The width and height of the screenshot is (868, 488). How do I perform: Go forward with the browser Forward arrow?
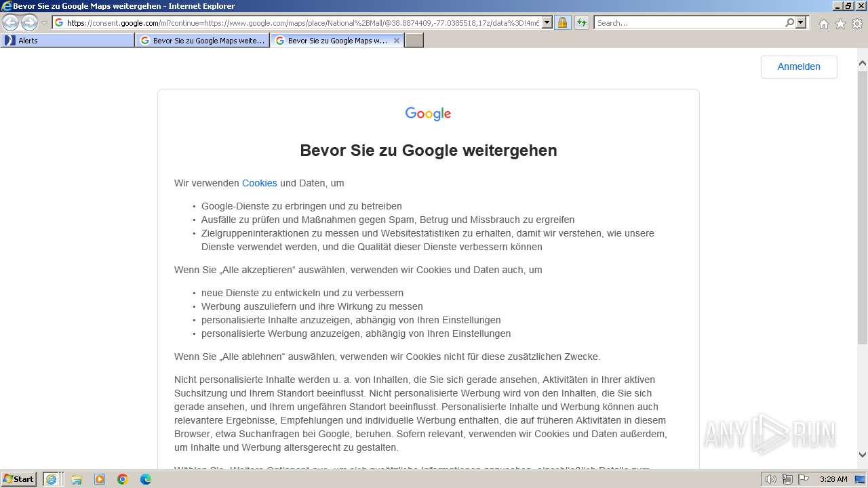[28, 22]
